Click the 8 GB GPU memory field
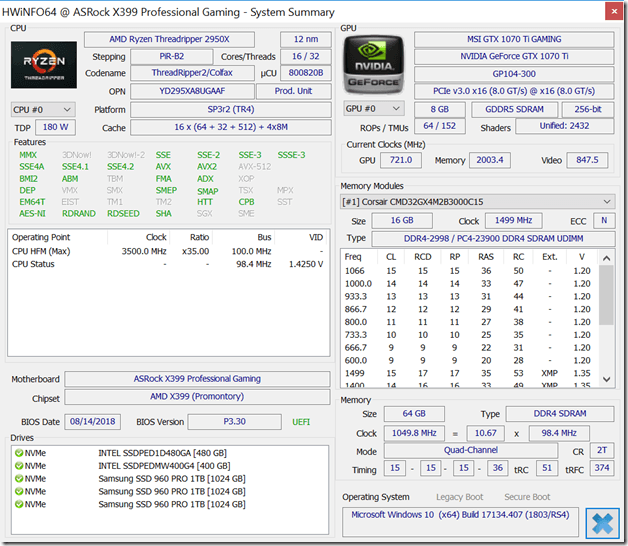 coord(440,109)
